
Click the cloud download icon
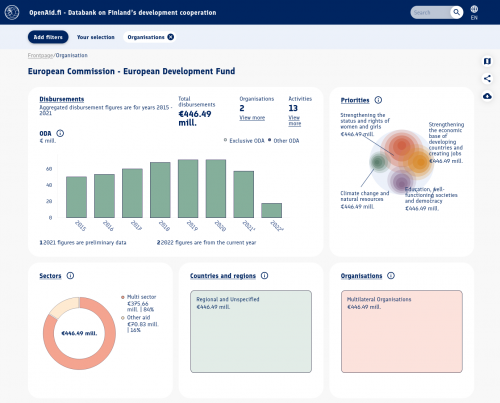coord(487,96)
